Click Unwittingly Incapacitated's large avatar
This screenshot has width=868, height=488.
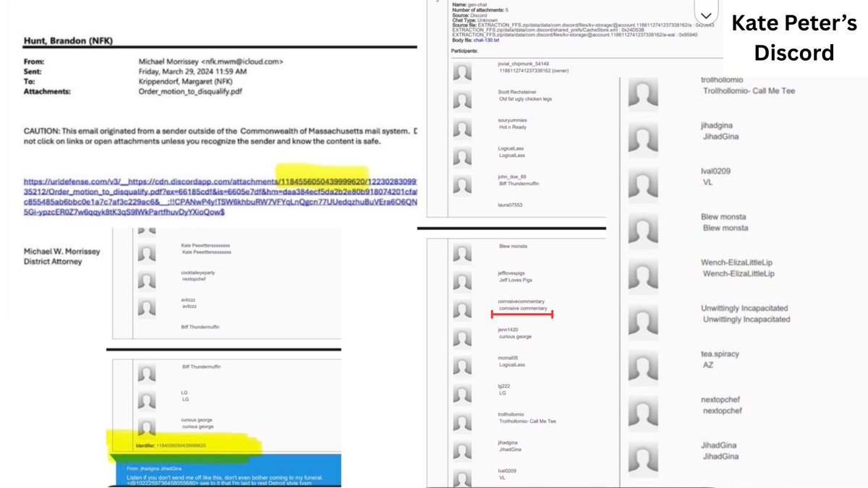click(x=643, y=322)
